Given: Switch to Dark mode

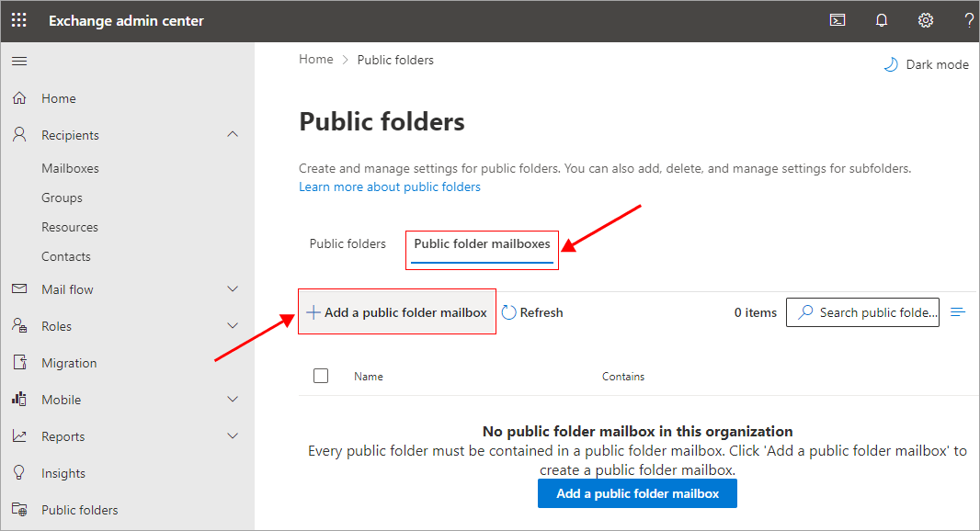Looking at the screenshot, I should coord(926,64).
